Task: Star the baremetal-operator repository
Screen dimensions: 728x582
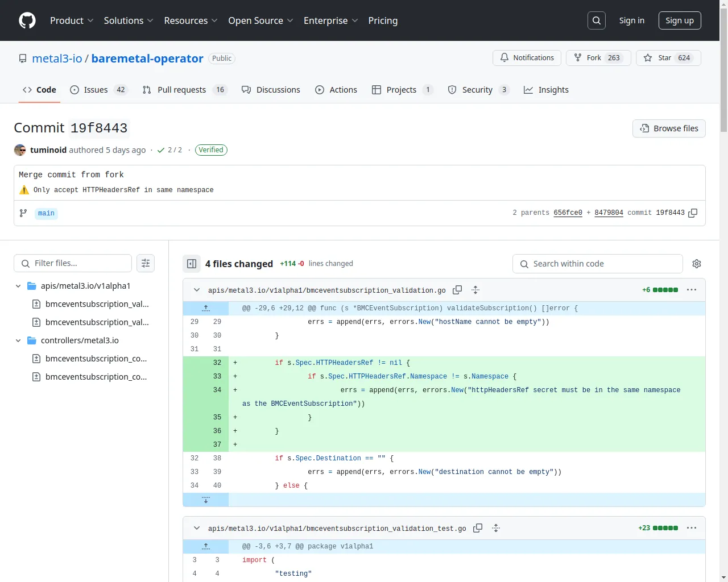Action: click(x=668, y=58)
